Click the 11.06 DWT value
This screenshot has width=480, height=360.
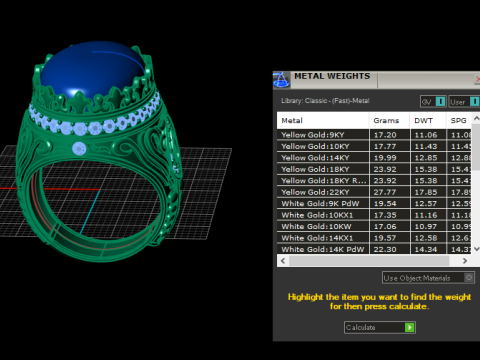tap(426, 135)
